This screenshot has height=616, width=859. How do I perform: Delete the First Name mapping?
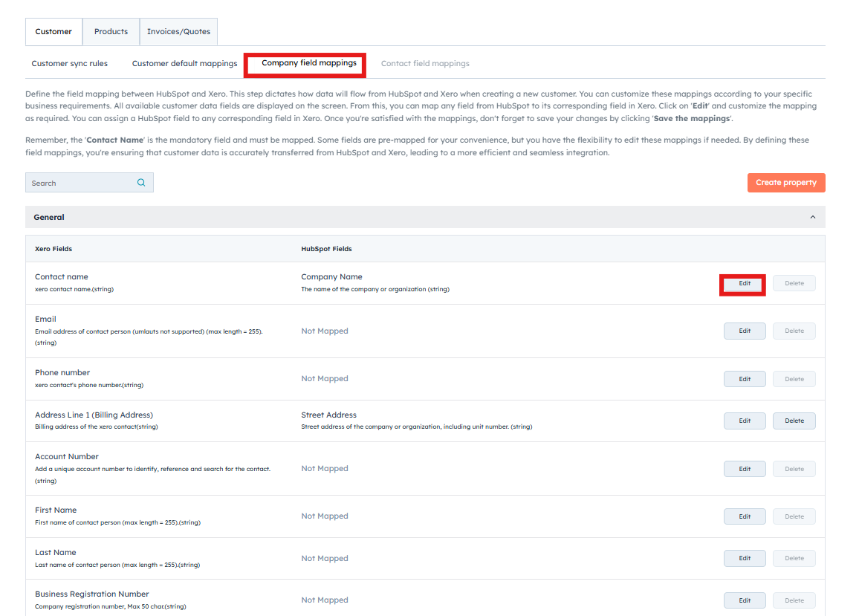794,516
